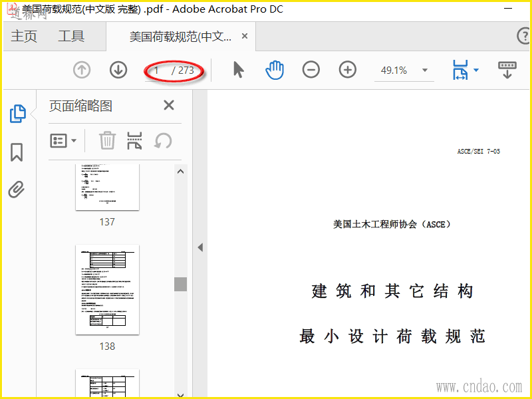The width and height of the screenshot is (532, 399).
Task: Click the 建筑和其它结构 heading
Action: pos(392,291)
